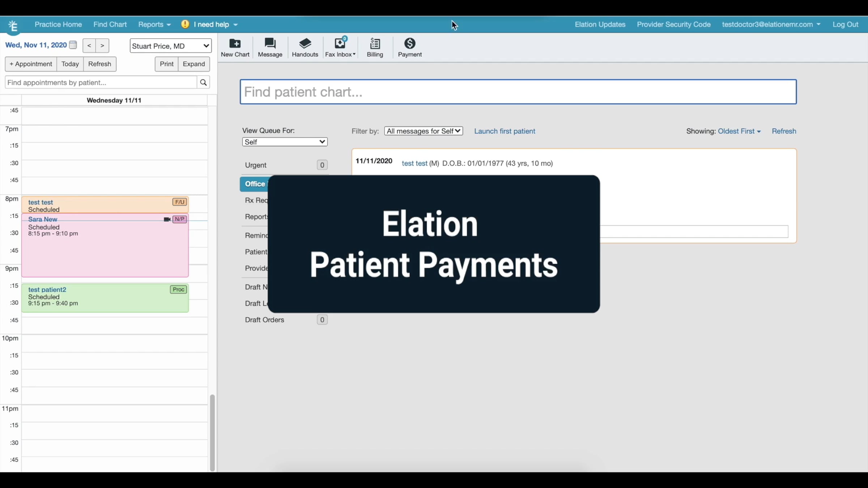Click the N/P tag on Sara New appointment

pos(180,219)
